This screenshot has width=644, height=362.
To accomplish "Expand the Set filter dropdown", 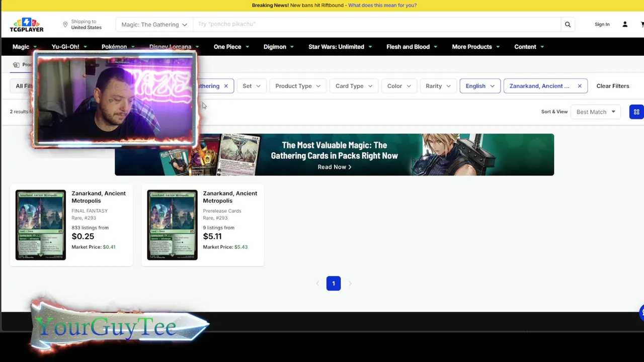I will point(252,86).
